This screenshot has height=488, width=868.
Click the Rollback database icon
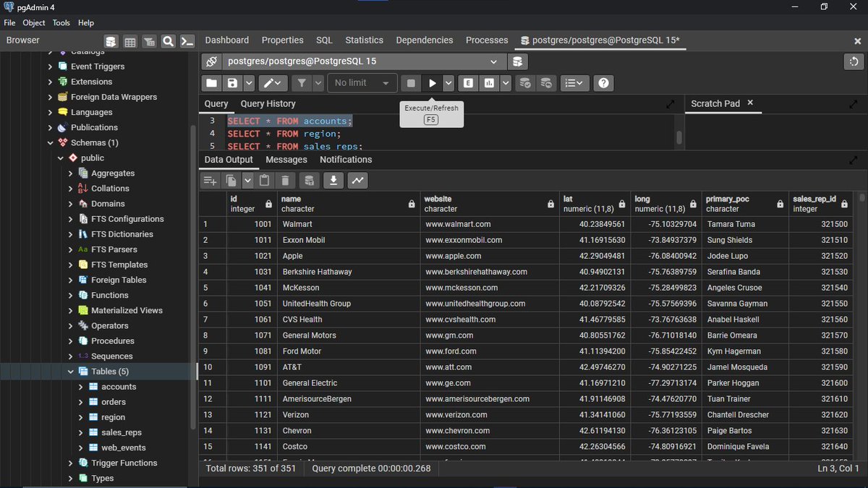tap(547, 83)
